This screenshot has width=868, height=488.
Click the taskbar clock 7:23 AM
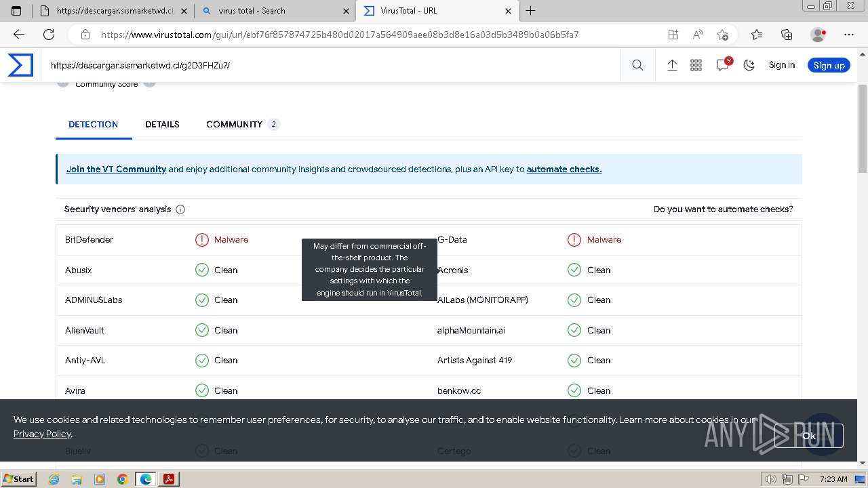tap(833, 479)
